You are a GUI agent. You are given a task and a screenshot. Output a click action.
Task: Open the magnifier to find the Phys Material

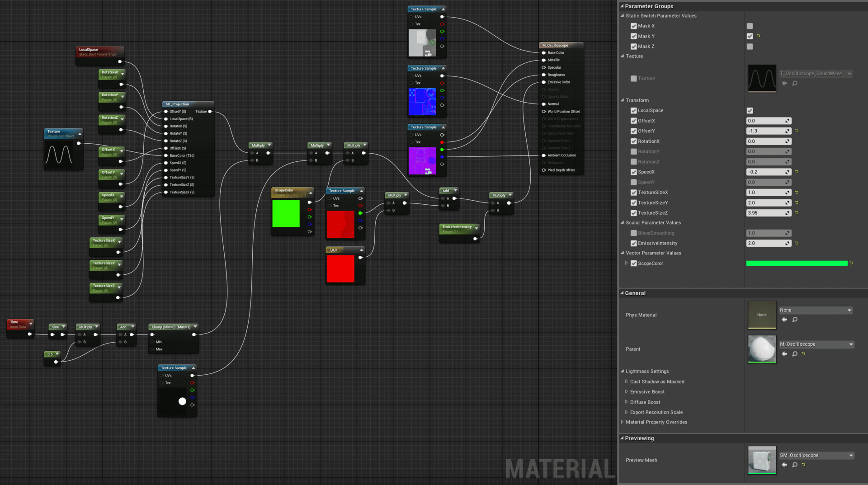(795, 320)
